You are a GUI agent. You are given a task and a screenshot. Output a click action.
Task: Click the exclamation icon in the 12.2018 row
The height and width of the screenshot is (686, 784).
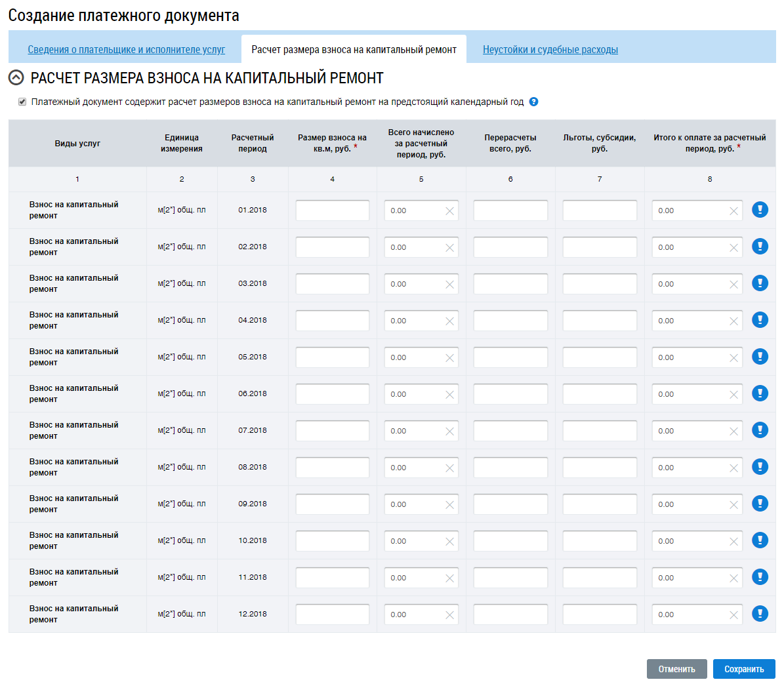[x=760, y=614]
